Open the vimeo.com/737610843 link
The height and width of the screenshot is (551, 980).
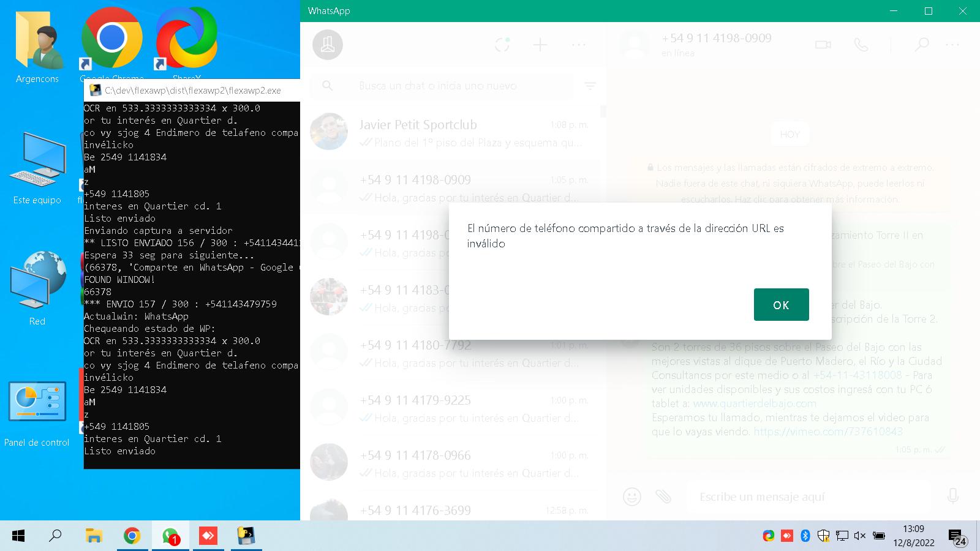click(x=828, y=432)
